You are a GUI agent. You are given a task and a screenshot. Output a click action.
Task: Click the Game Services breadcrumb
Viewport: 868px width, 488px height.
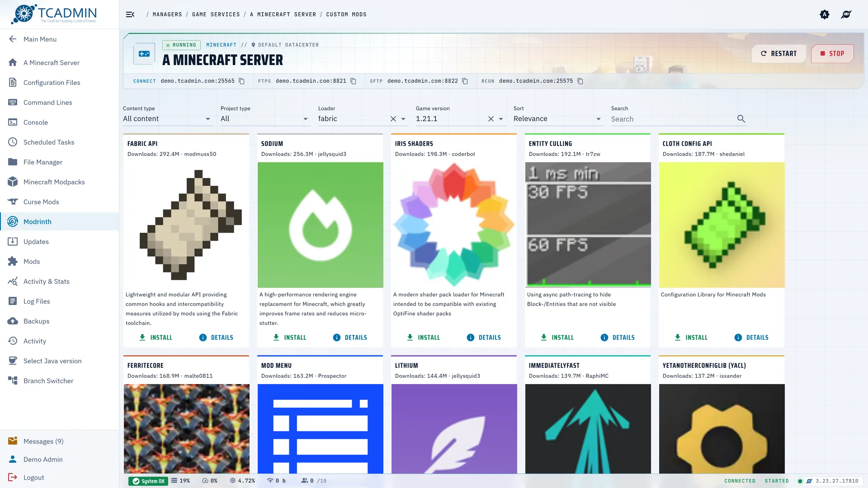point(216,14)
